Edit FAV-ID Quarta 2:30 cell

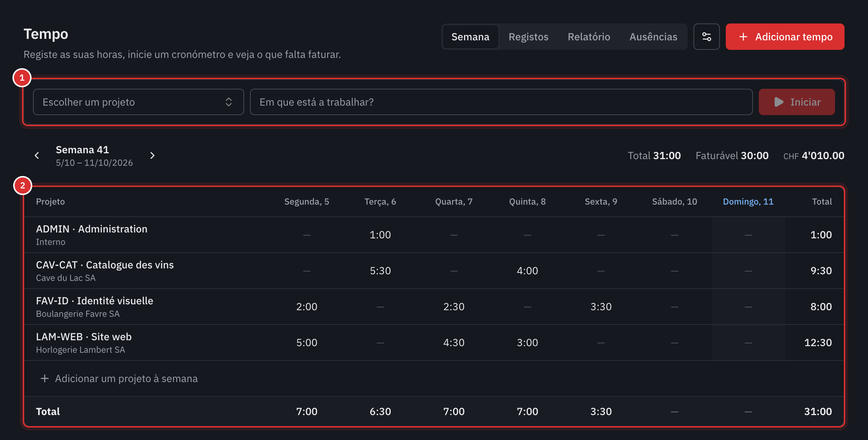454,307
